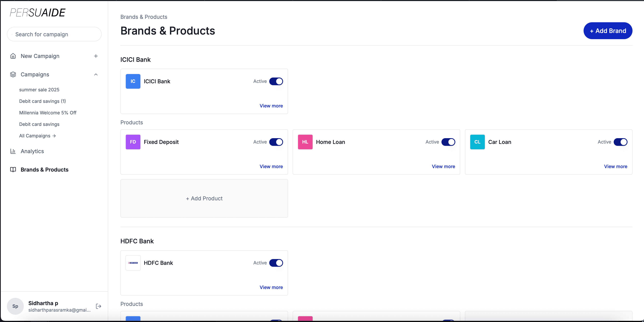Toggle Car Loan active switch
The width and height of the screenshot is (644, 322).
pyautogui.click(x=620, y=142)
